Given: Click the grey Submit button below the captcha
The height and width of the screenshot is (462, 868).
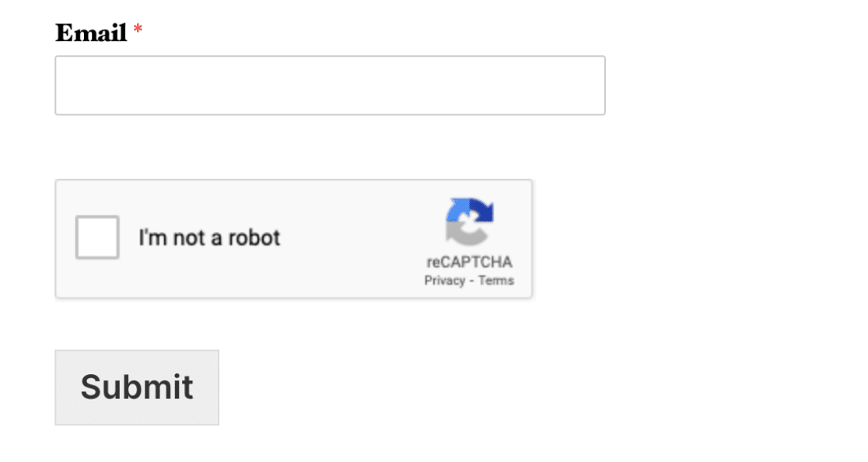Looking at the screenshot, I should click(137, 387).
